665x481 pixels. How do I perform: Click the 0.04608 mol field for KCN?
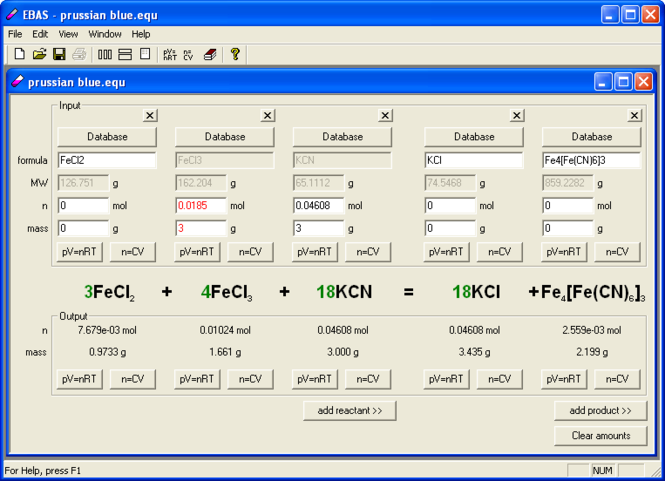[319, 206]
